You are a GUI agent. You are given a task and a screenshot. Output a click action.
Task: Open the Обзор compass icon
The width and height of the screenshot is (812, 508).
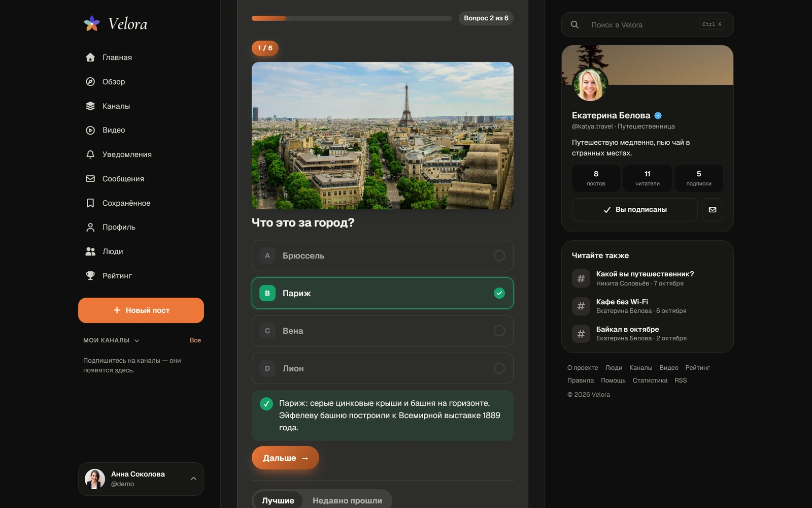(90, 82)
